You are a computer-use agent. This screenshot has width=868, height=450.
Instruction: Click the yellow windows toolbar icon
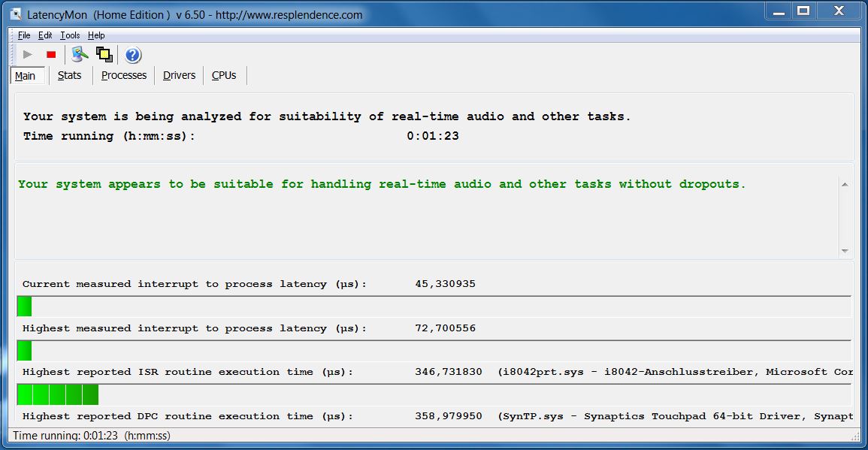click(104, 54)
